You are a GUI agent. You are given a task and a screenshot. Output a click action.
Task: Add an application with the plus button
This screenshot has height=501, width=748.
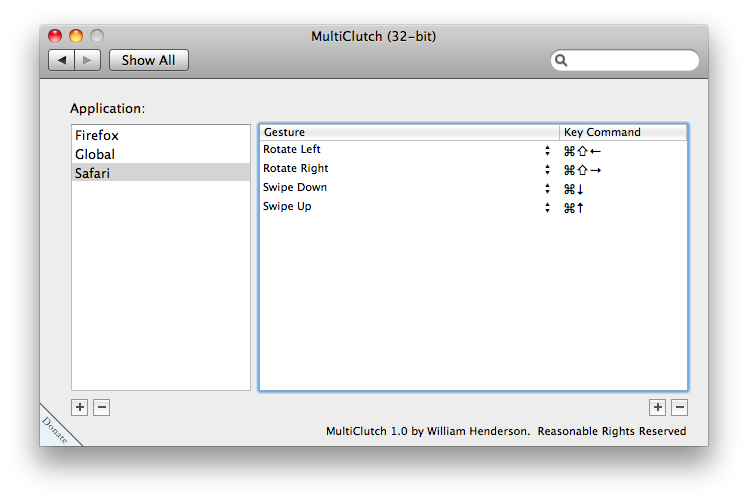[x=80, y=407]
